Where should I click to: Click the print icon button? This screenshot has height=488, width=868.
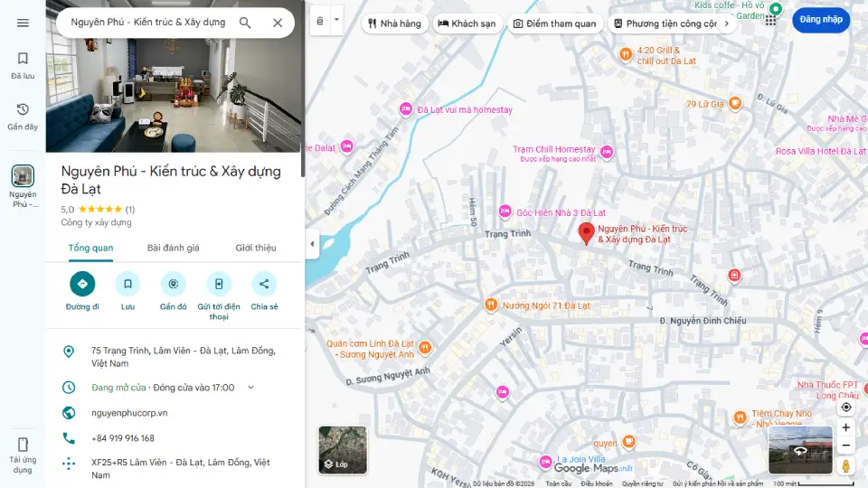pyautogui.click(x=320, y=21)
